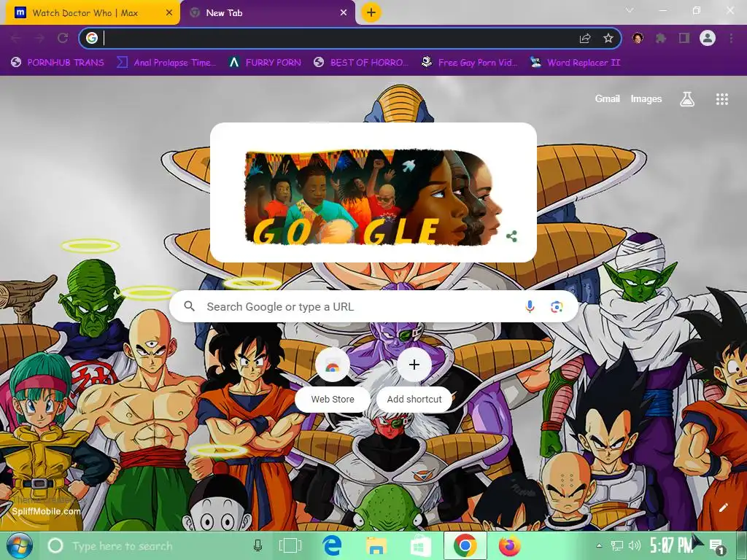
Task: Open a new tab with the plus button
Action: 371,12
